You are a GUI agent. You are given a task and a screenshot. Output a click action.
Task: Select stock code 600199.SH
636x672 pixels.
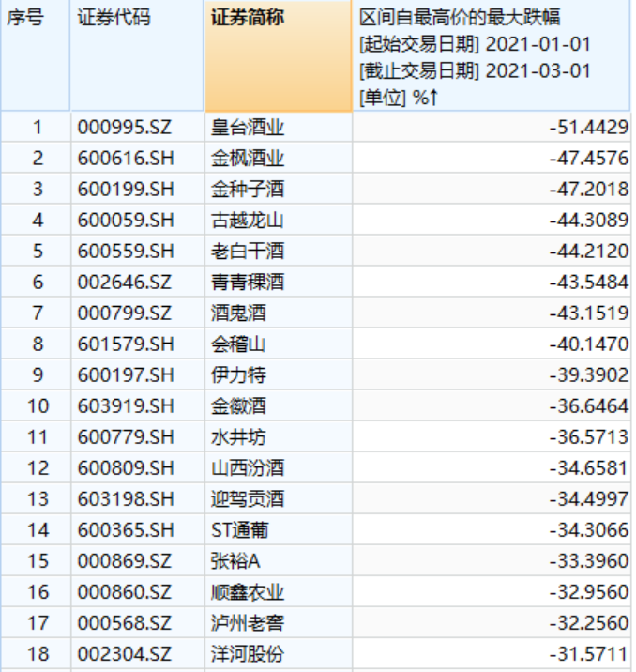pos(126,189)
